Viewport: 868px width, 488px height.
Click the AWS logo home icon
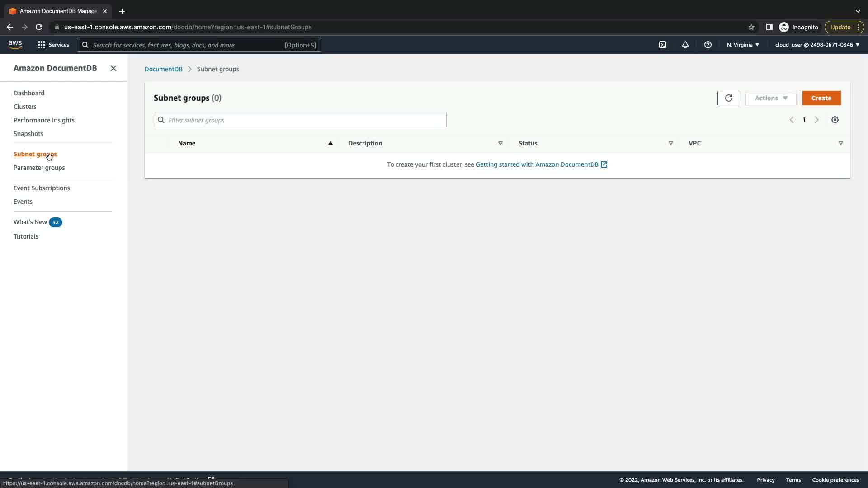[15, 44]
